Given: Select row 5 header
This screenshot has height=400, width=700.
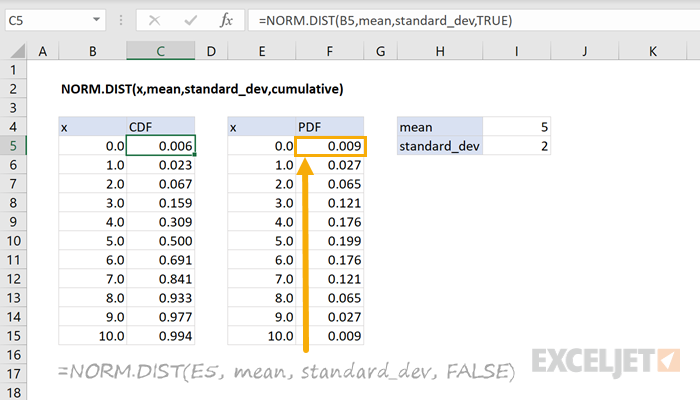Looking at the screenshot, I should coord(13,146).
